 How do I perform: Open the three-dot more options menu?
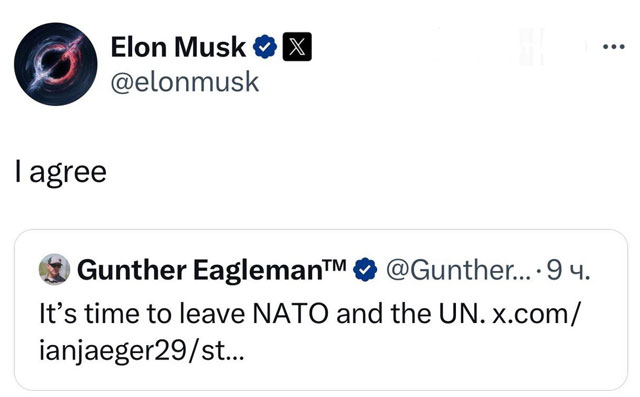coord(613,47)
